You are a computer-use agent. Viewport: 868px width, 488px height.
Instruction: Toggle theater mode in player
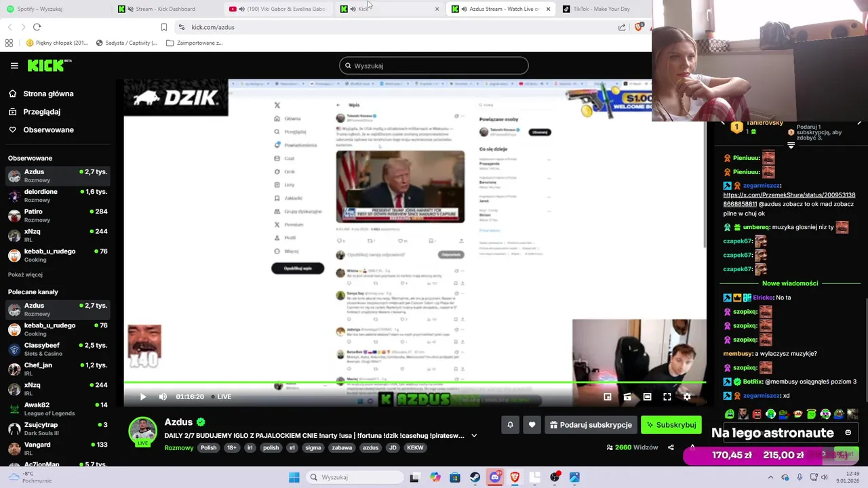[647, 396]
